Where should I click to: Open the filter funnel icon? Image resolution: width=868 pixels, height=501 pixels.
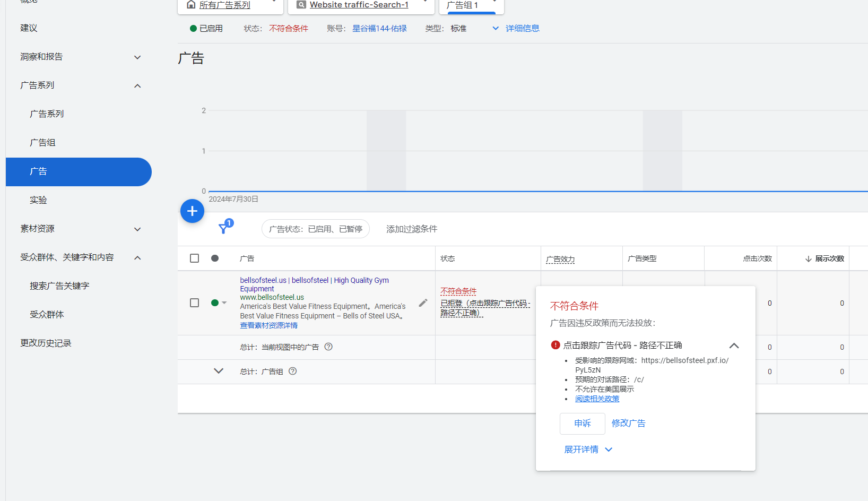(224, 228)
